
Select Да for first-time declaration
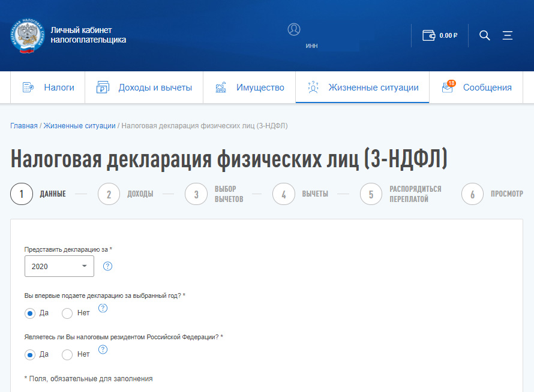pos(30,313)
